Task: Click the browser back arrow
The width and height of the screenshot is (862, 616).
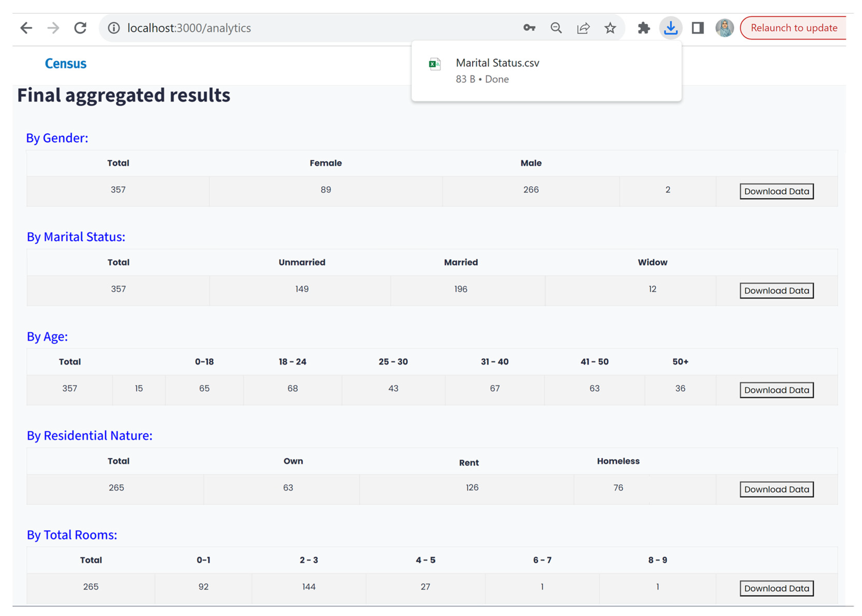Action: [x=26, y=28]
